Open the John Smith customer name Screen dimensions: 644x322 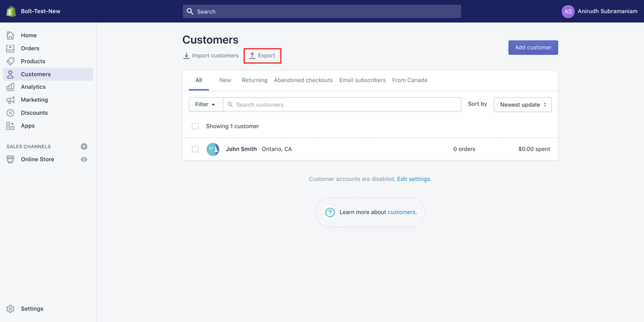pyautogui.click(x=241, y=149)
